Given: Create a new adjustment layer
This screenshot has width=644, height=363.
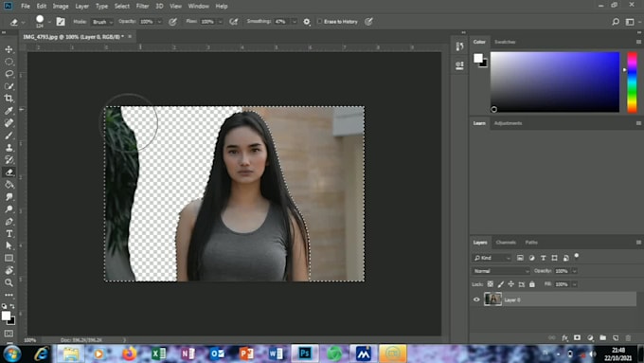Looking at the screenshot, I should 590,338.
